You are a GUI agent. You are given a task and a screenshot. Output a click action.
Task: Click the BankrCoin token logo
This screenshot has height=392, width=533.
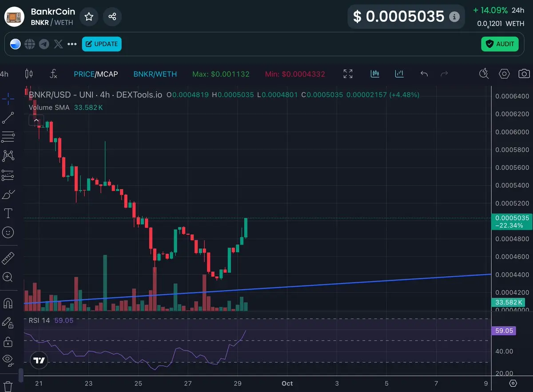coord(14,17)
